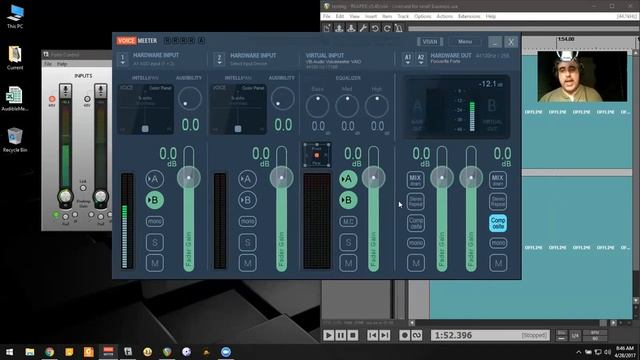Screen dimensions: 640x360
Task: Click REAPER's open project toolbar icon
Action: (339, 28)
